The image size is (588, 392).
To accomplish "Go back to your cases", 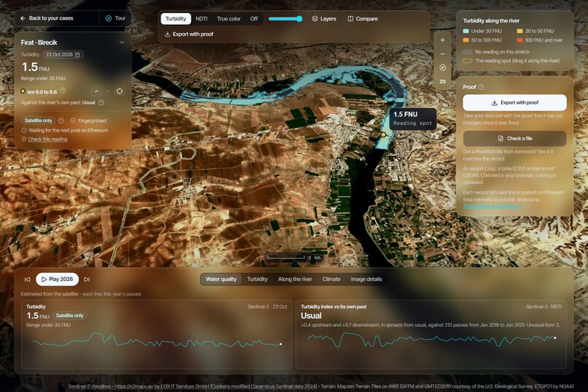I will pyautogui.click(x=47, y=18).
